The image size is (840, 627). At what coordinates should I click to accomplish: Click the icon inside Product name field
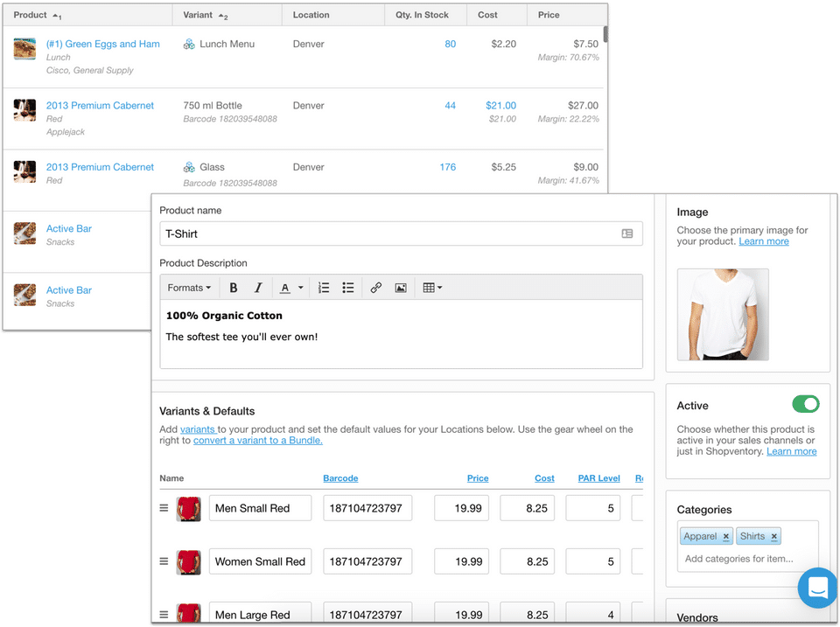pos(626,233)
